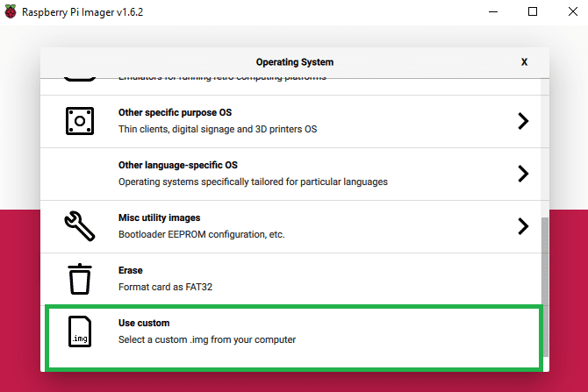Close the Raspberry Pi Imager window
Image resolution: width=588 pixels, height=392 pixels.
pyautogui.click(x=572, y=11)
